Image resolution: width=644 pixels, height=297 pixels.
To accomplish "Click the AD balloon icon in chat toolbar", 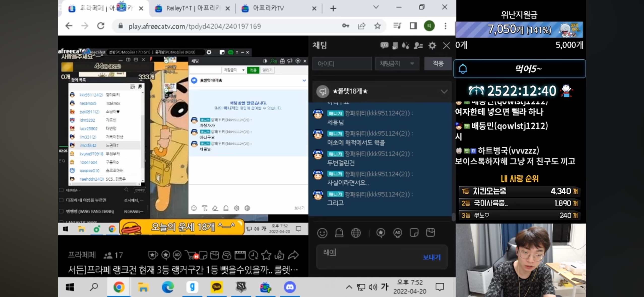I will (397, 233).
